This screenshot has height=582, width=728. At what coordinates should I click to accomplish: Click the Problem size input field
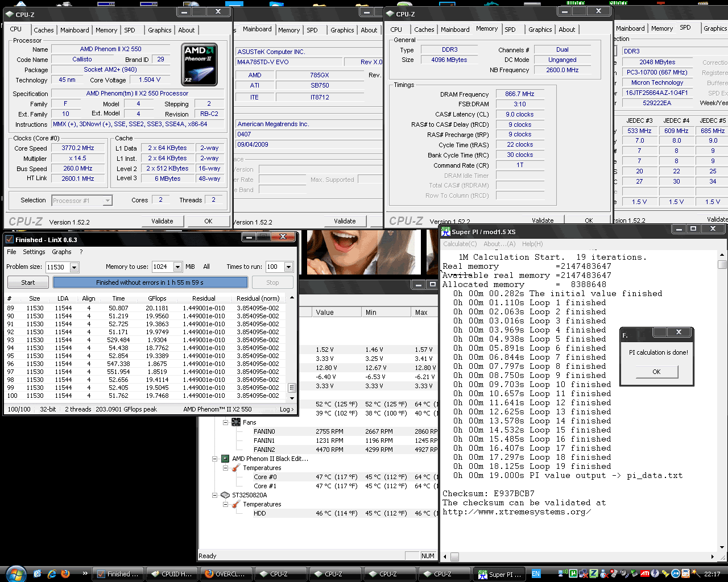(57, 267)
